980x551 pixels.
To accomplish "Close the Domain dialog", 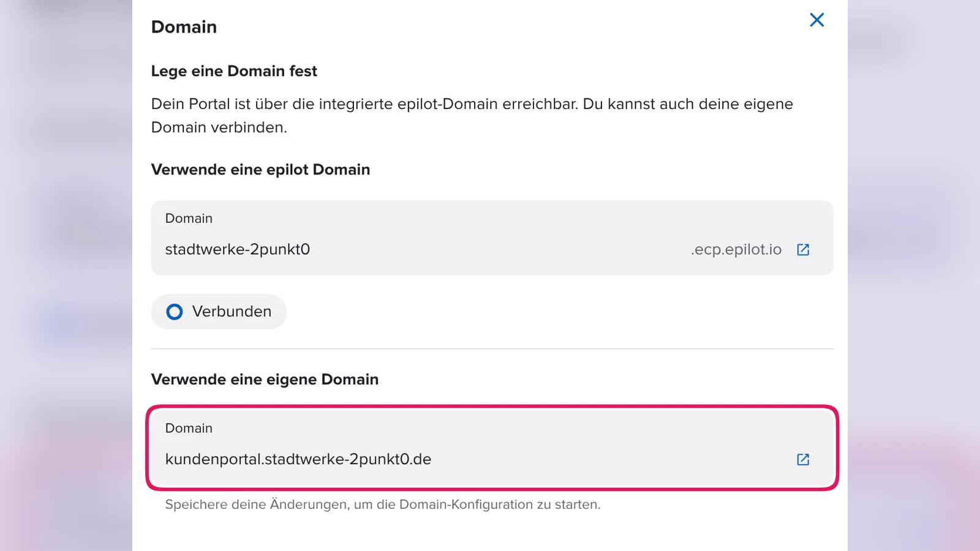I will pos(816,20).
